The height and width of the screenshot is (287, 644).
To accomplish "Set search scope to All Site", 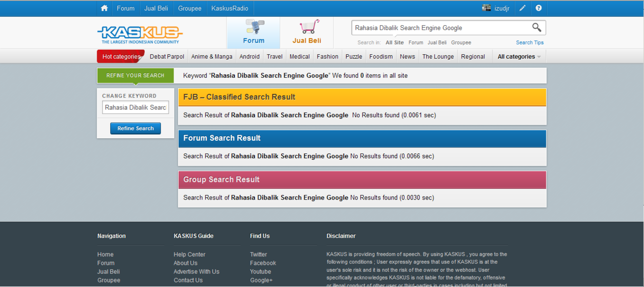I will (395, 43).
